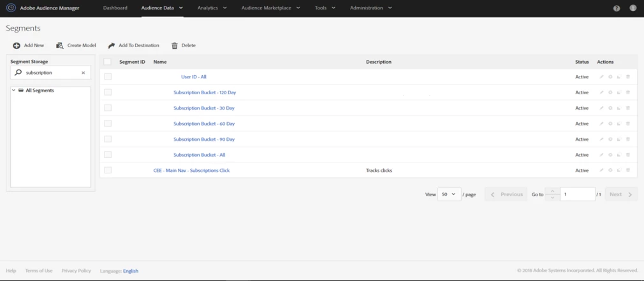
Task: Edit Subscription Bucket - 60 Day pencil icon
Action: point(601,124)
